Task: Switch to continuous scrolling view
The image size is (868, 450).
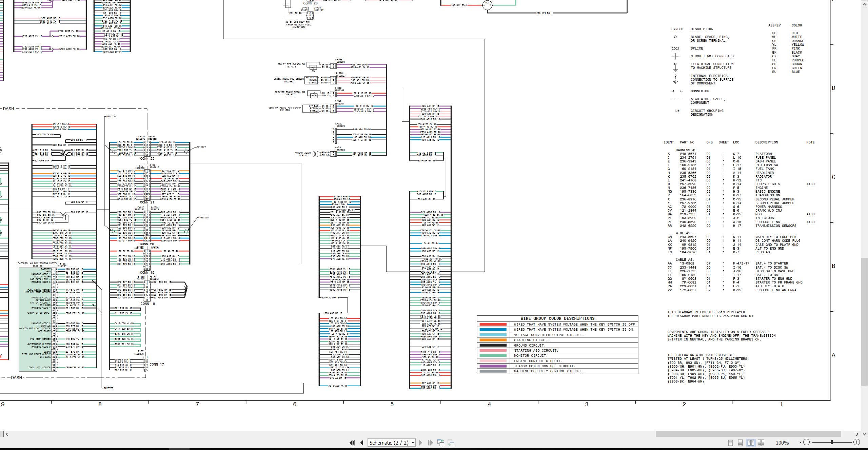Action: (741, 443)
